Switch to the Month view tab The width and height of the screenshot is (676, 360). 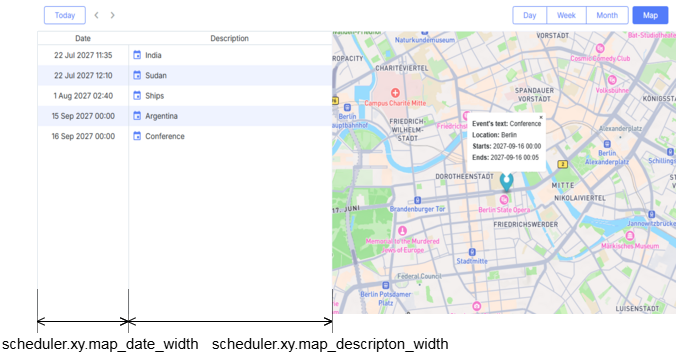607,15
